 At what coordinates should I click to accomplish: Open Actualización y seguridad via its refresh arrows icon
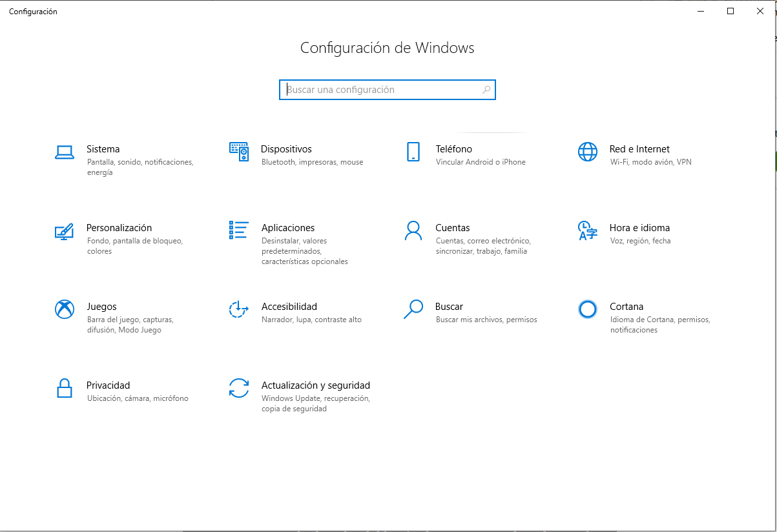tap(239, 388)
